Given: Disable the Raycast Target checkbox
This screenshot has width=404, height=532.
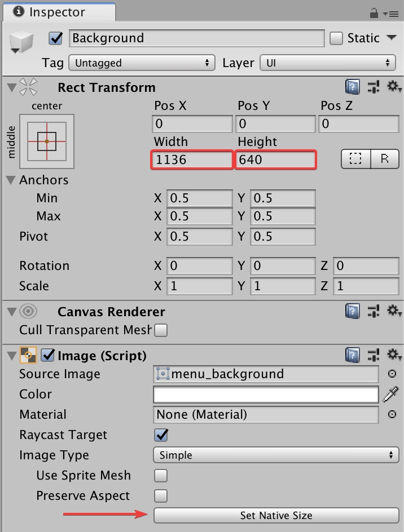Looking at the screenshot, I should (161, 435).
